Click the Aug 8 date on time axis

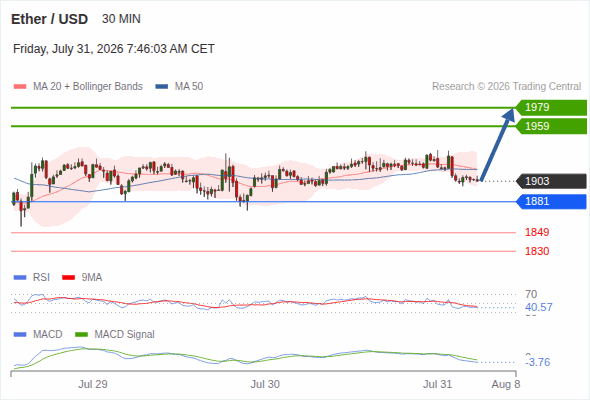[506, 384]
